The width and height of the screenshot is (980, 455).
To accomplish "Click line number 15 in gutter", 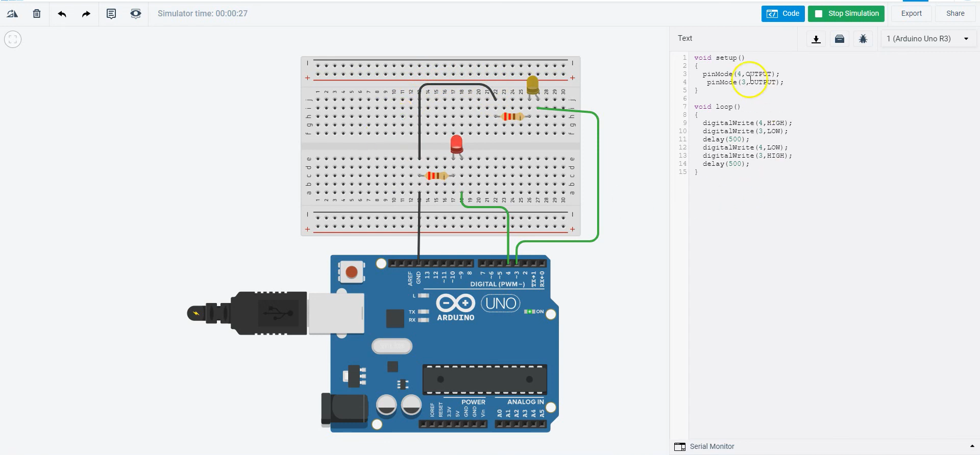I will (682, 172).
